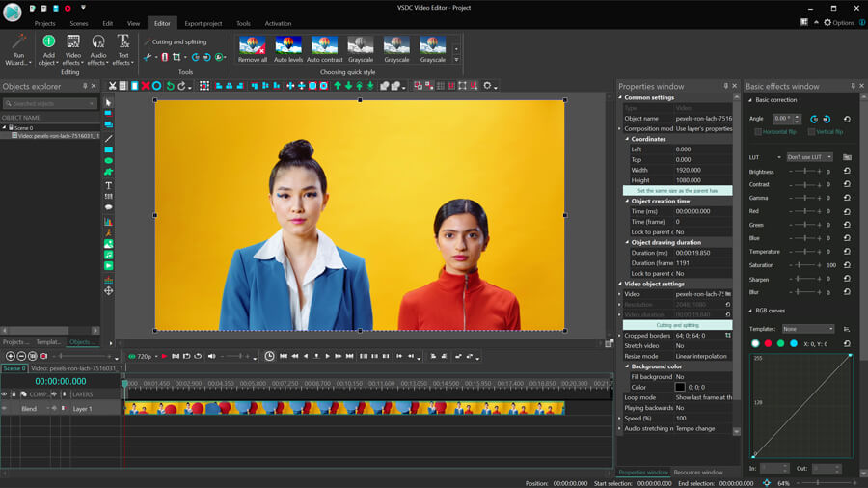Switch to the Resources window tab
Image resolution: width=868 pixels, height=488 pixels.
(x=698, y=472)
